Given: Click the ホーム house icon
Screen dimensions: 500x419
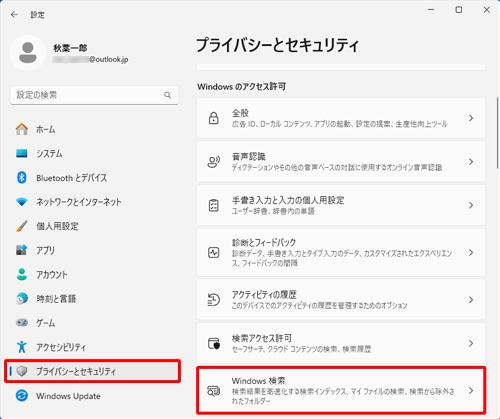Looking at the screenshot, I should 22,129.
